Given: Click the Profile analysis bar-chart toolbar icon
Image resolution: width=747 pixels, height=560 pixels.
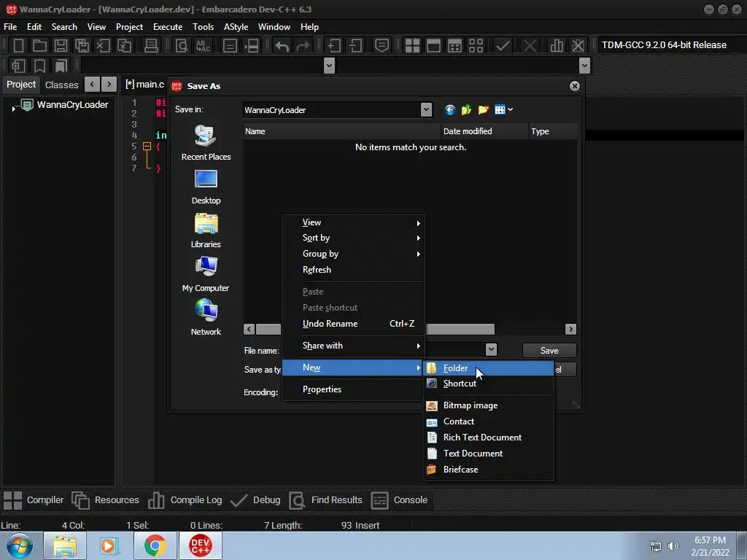Looking at the screenshot, I should 557,46.
